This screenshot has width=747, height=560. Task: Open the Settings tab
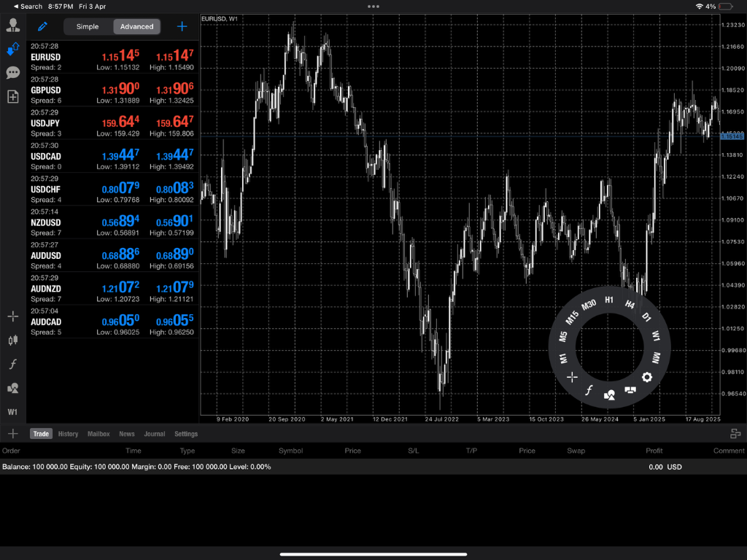point(186,434)
